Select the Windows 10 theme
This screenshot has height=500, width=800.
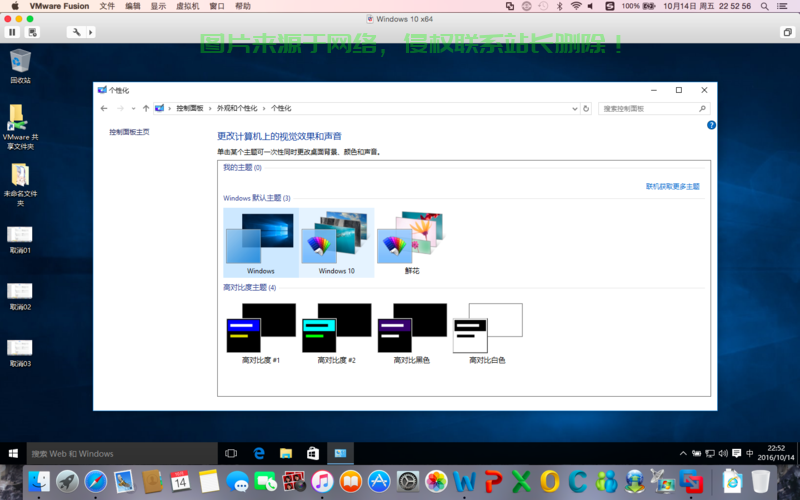pyautogui.click(x=336, y=243)
